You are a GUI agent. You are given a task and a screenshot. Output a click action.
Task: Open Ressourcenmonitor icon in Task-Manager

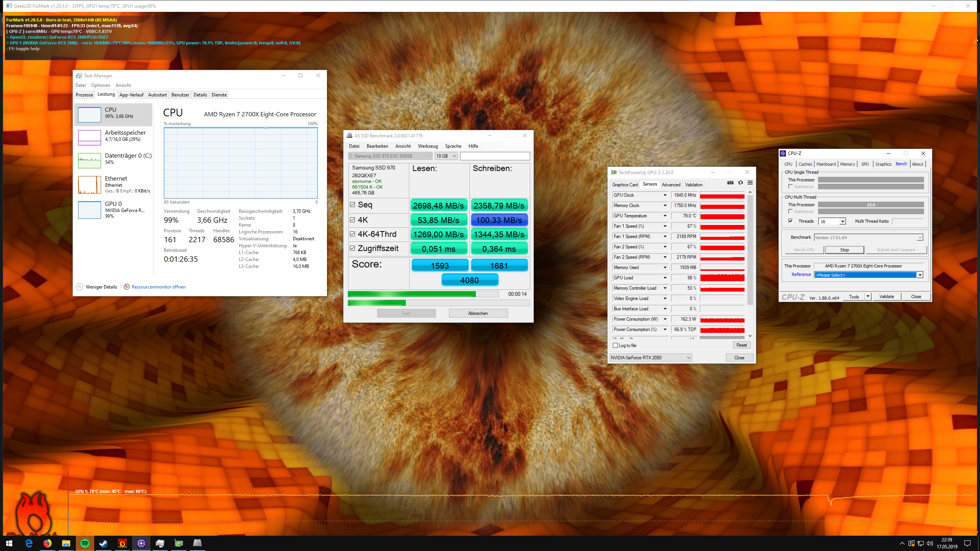click(127, 287)
